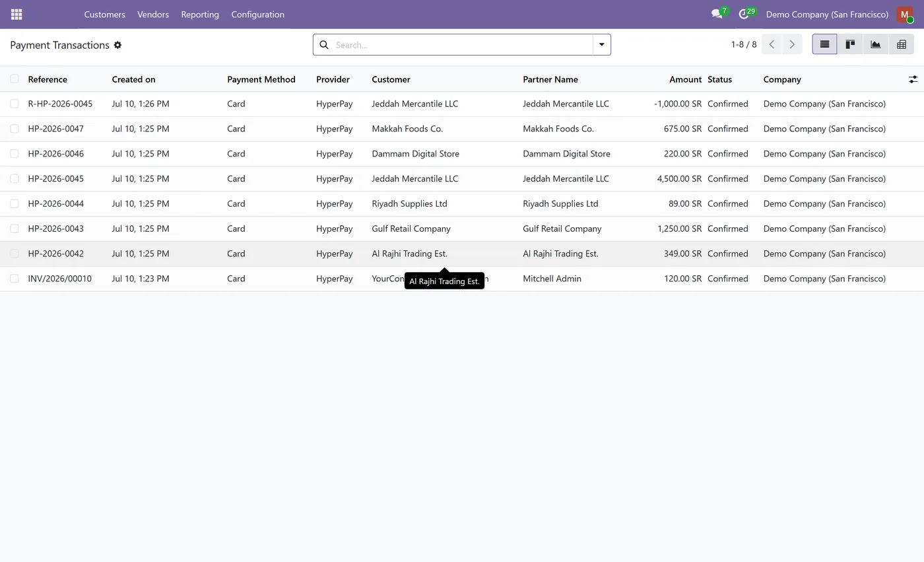
Task: Open record R-HP-2026-0045
Action: click(60, 104)
